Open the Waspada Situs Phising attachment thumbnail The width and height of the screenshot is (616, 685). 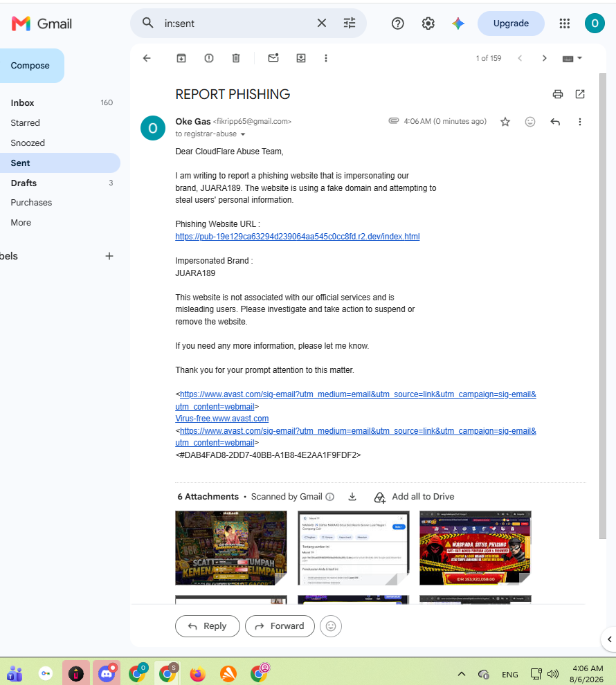(x=475, y=548)
